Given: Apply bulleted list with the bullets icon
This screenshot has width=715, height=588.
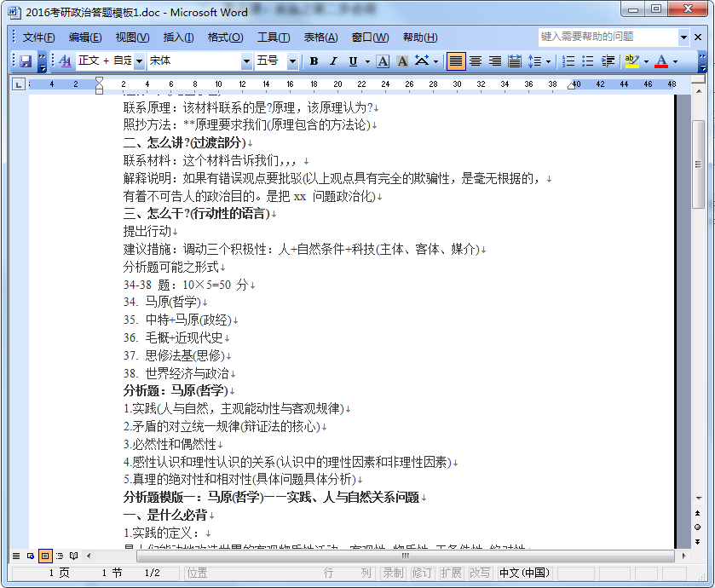Looking at the screenshot, I should pyautogui.click(x=588, y=61).
